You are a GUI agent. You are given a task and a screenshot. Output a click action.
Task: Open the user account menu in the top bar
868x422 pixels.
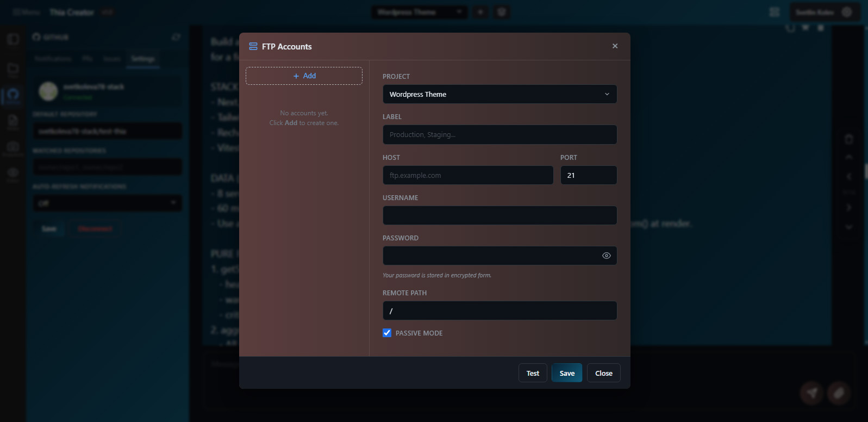[x=825, y=12]
